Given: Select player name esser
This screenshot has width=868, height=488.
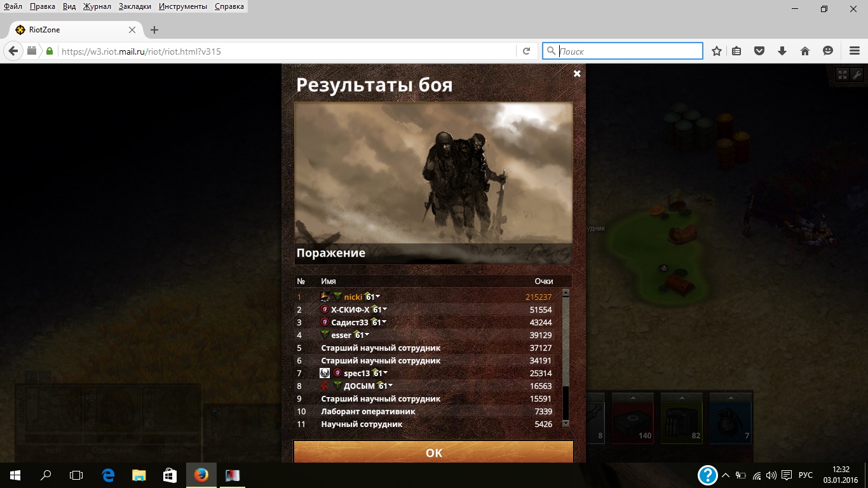Looking at the screenshot, I should tap(341, 335).
